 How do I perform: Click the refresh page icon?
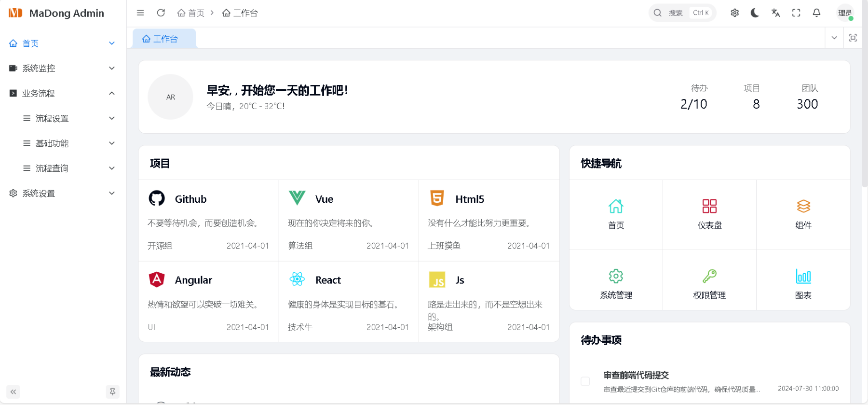point(161,13)
